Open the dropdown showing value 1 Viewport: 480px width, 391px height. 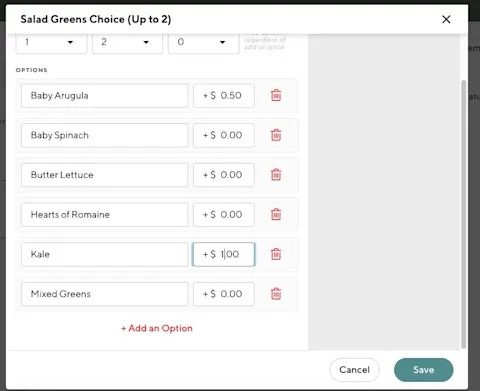pyautogui.click(x=51, y=42)
